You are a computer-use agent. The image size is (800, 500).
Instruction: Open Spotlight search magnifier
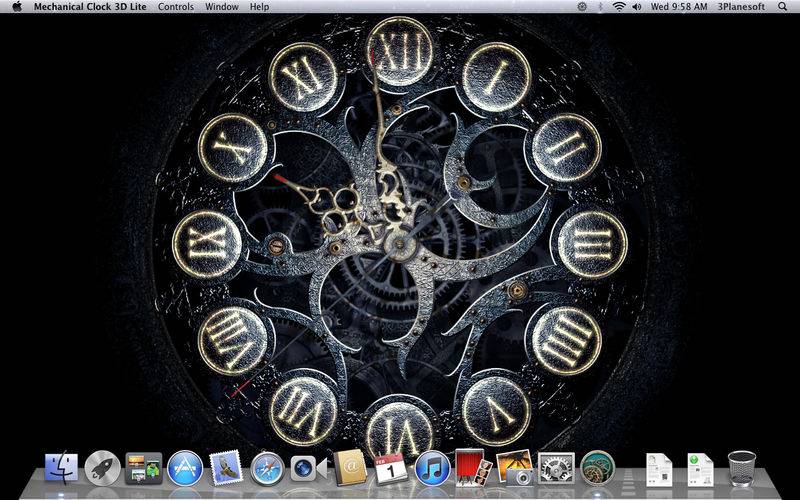(782, 7)
